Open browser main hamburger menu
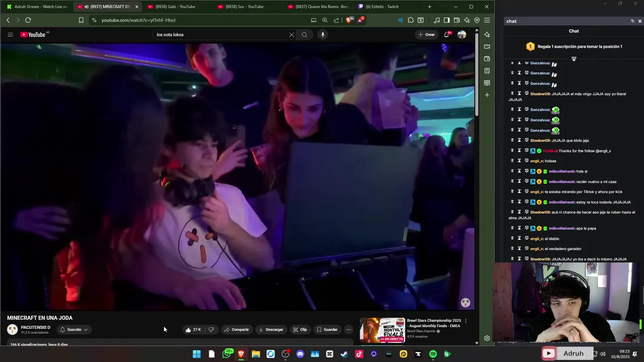This screenshot has height=362, width=644. click(x=487, y=20)
